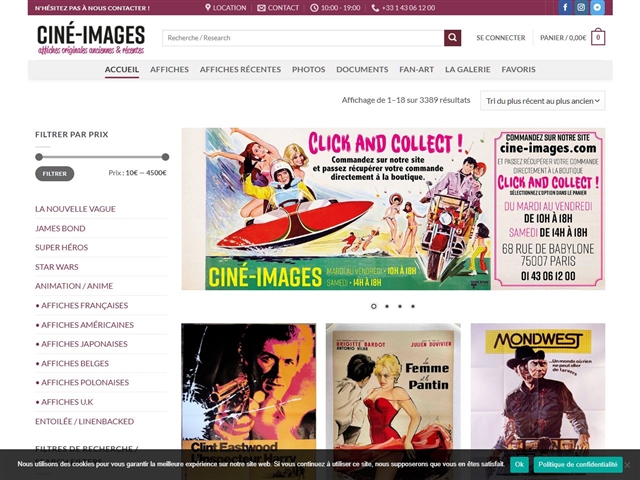640x480 pixels.
Task: Go to the Accueil menu item
Action: (x=122, y=69)
